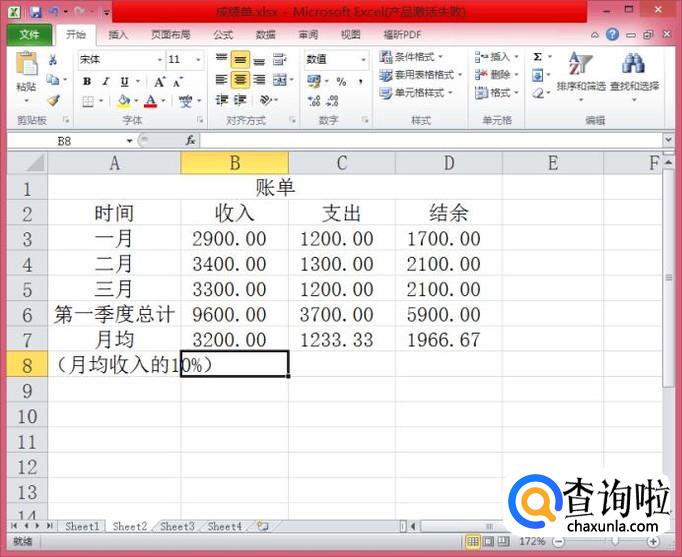Click AutoSum sigma icon
Viewport: 682px width, 557px height.
(538, 57)
